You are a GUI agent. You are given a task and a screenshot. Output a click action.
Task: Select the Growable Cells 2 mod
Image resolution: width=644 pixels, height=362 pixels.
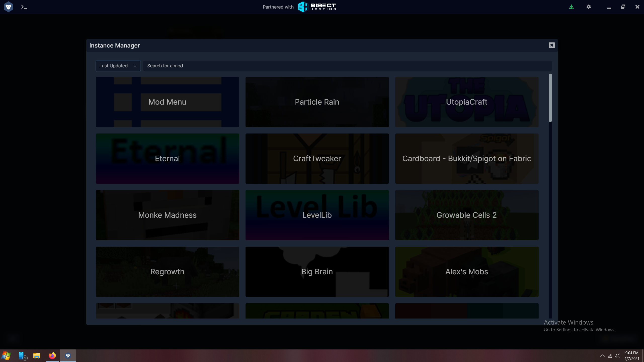[x=466, y=215]
